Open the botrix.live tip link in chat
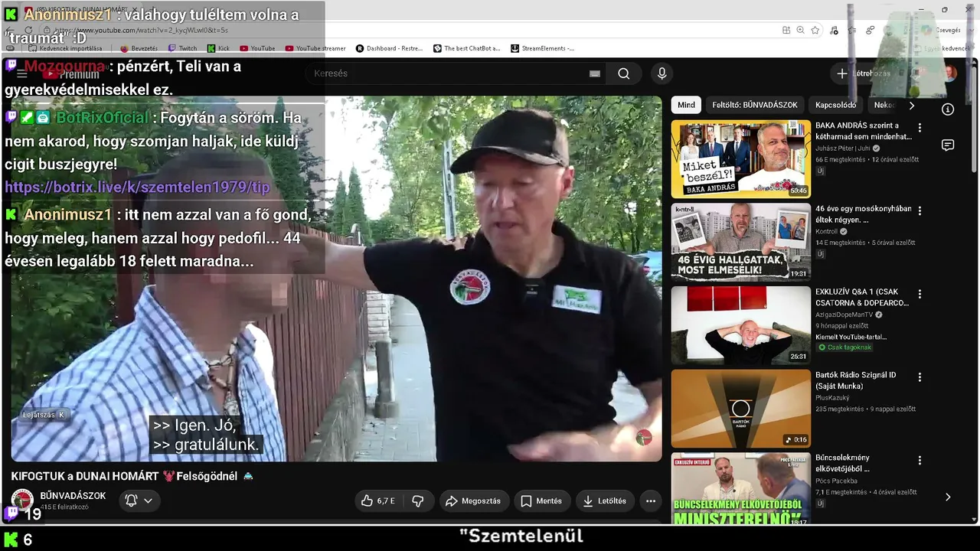 (x=137, y=187)
